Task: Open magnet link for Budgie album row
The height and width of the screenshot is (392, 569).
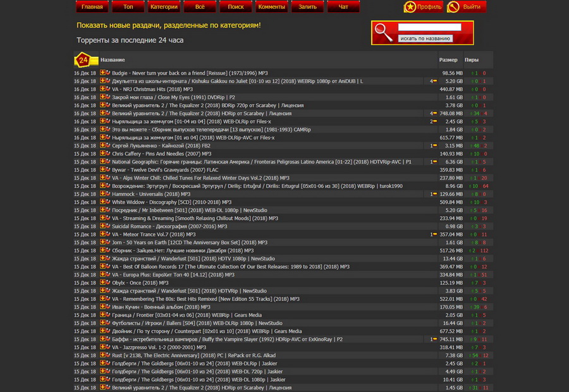Action: click(x=107, y=73)
